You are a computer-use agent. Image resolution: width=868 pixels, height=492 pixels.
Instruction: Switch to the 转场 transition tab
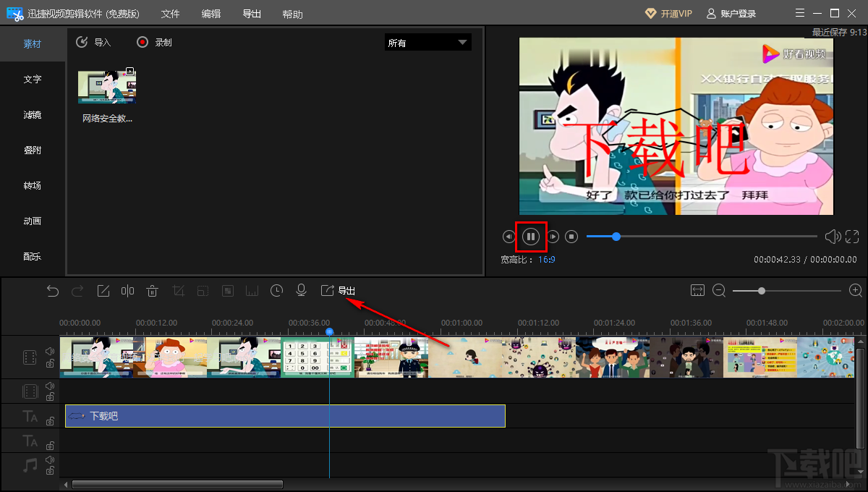[x=33, y=186]
